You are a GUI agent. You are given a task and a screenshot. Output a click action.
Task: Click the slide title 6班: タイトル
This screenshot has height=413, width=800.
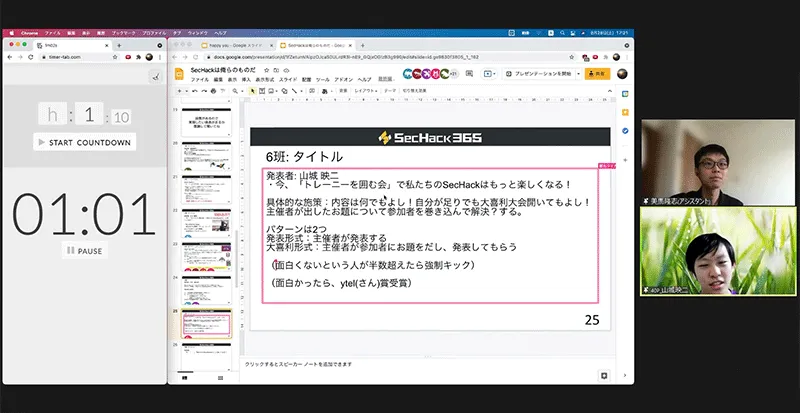tap(304, 156)
